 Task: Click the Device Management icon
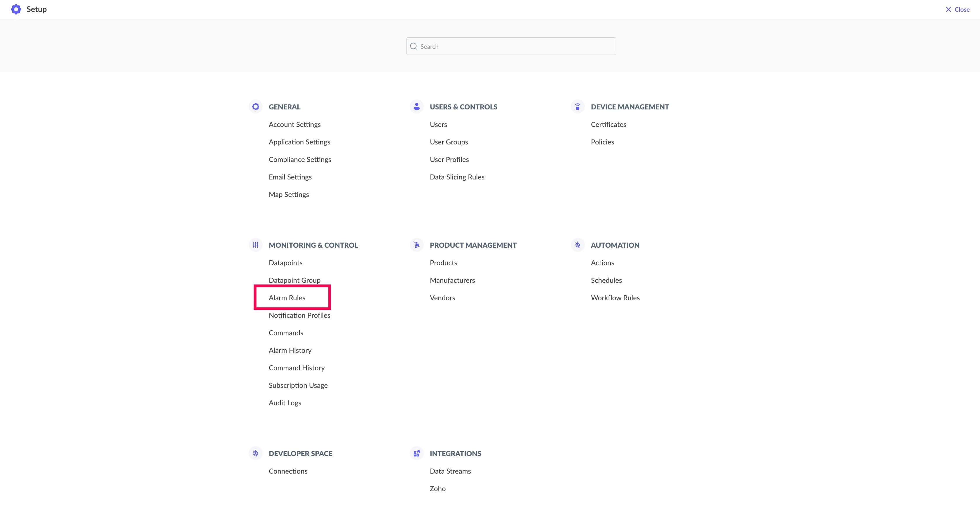click(x=578, y=107)
